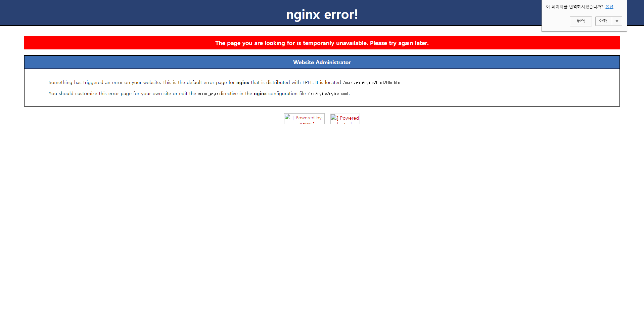Click the /etc/nginx/nginx.conf file path

point(328,94)
